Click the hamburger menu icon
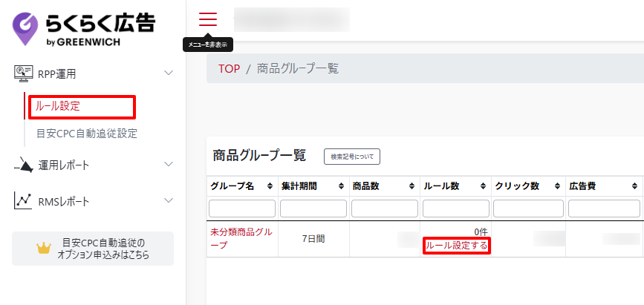This screenshot has height=305, width=644. coord(208,19)
